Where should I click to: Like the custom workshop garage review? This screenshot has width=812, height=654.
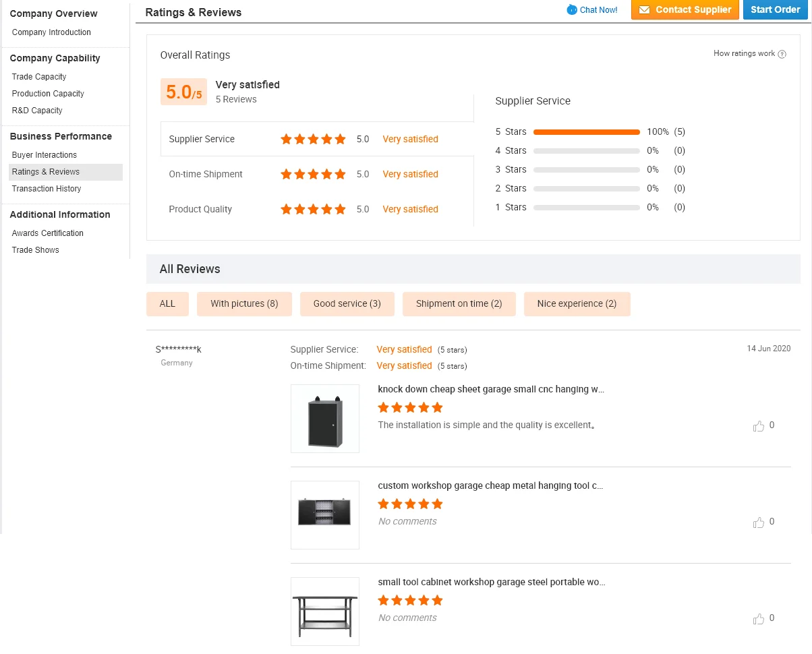759,523
